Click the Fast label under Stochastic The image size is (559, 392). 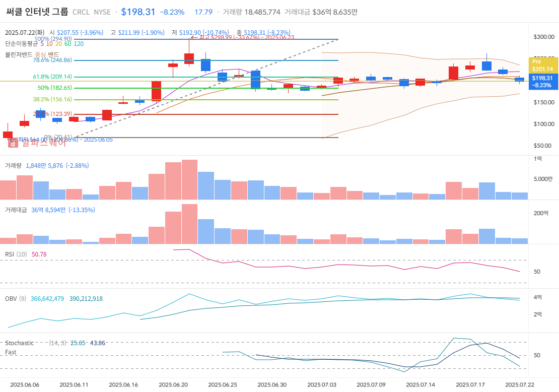pyautogui.click(x=11, y=352)
